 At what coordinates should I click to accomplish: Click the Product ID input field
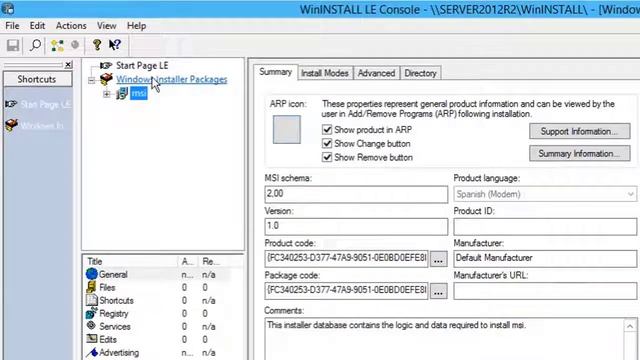pyautogui.click(x=545, y=227)
